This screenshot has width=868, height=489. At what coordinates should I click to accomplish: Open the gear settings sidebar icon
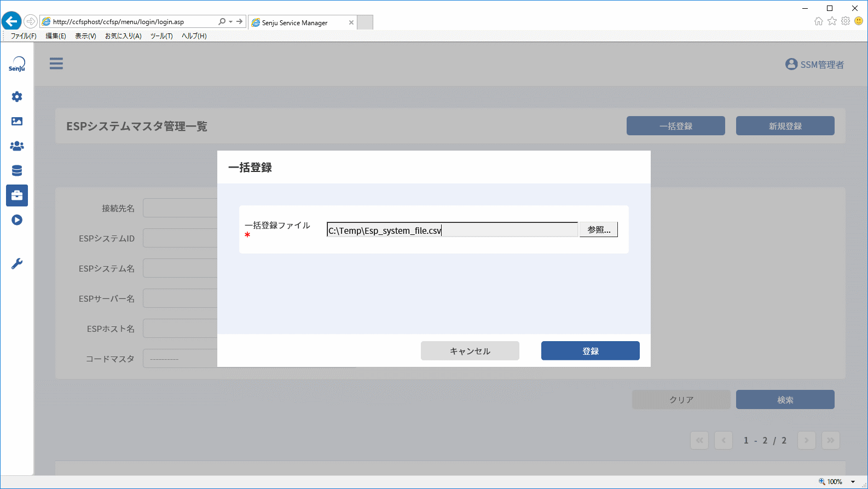(17, 97)
